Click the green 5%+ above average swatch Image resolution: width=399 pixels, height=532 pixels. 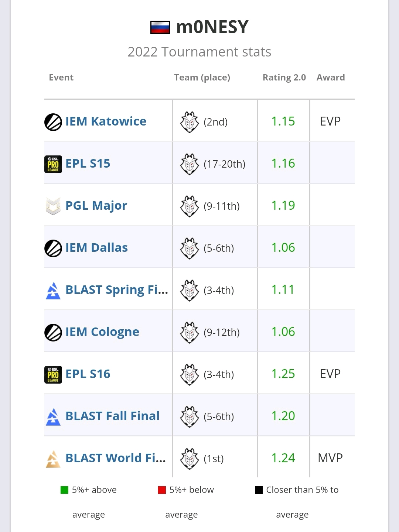64,490
